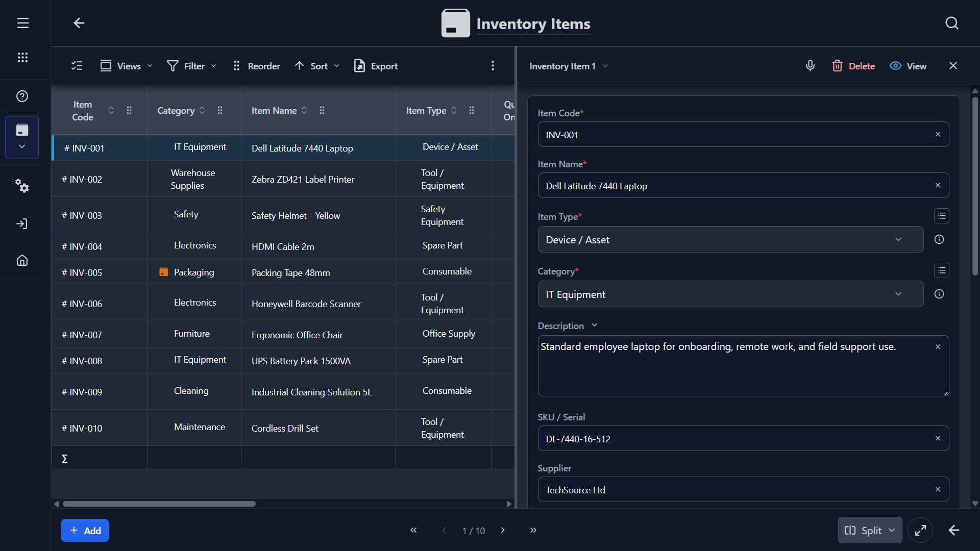Click the summation row sigma
Viewport: 980px width, 551px height.
(64, 459)
